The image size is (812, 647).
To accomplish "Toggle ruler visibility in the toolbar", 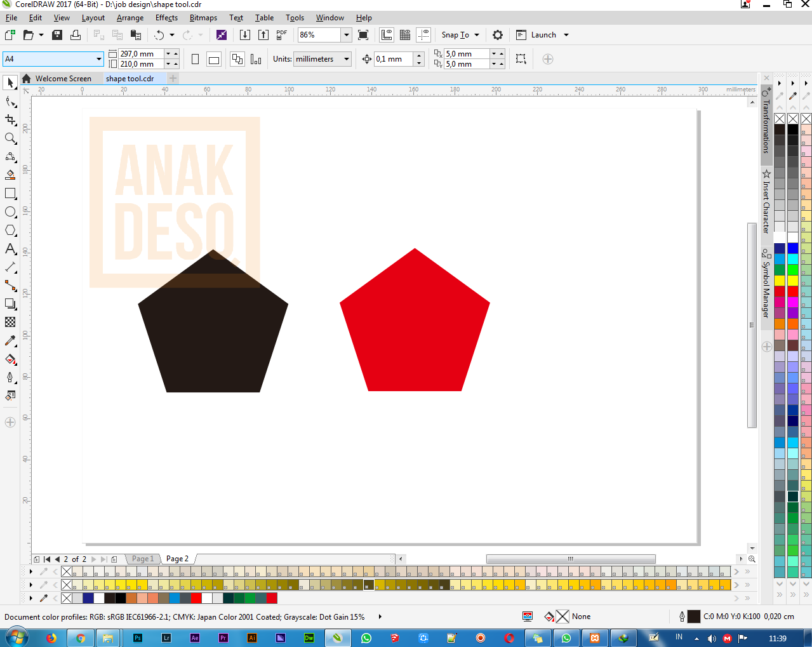I will 387,35.
